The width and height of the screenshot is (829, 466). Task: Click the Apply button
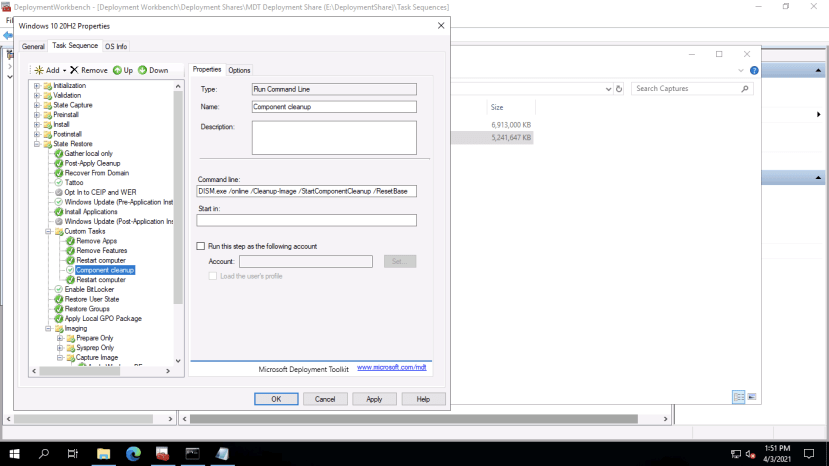tap(374, 399)
